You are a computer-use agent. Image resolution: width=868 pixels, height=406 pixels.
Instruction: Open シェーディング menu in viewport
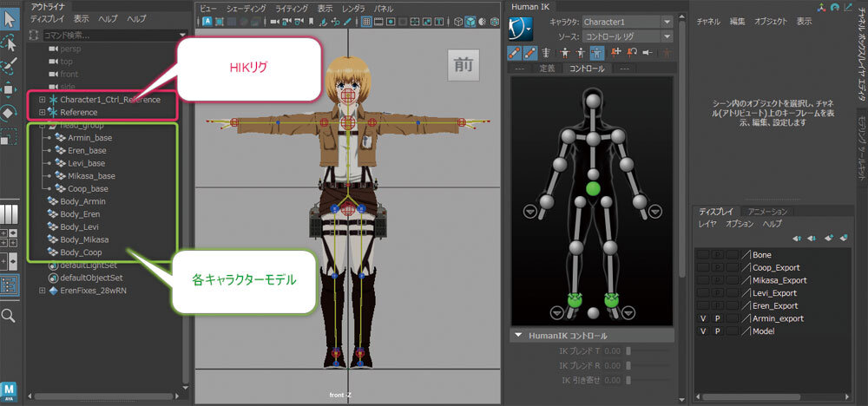point(247,9)
